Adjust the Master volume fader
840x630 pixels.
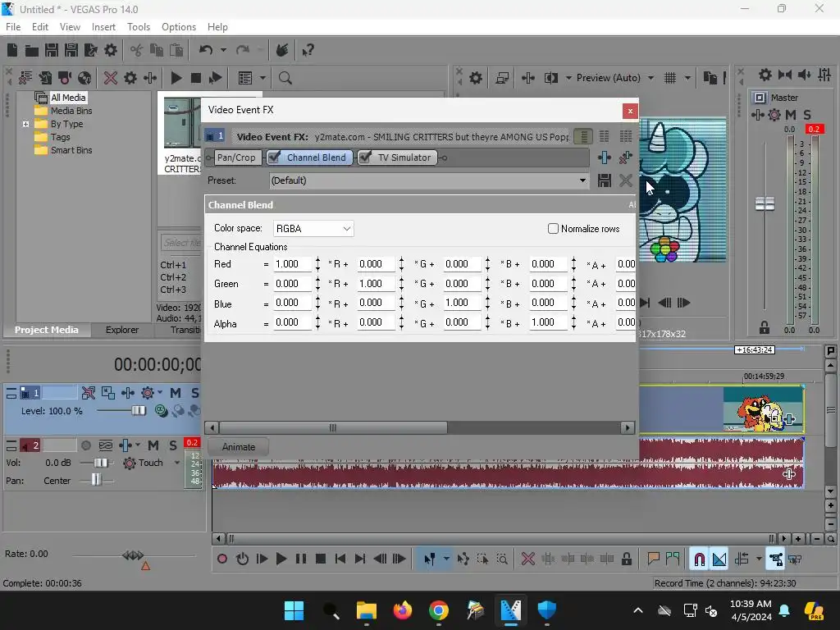point(765,203)
